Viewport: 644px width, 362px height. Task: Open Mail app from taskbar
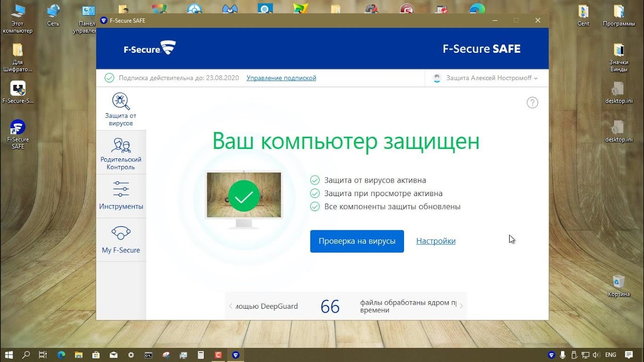[x=114, y=354]
